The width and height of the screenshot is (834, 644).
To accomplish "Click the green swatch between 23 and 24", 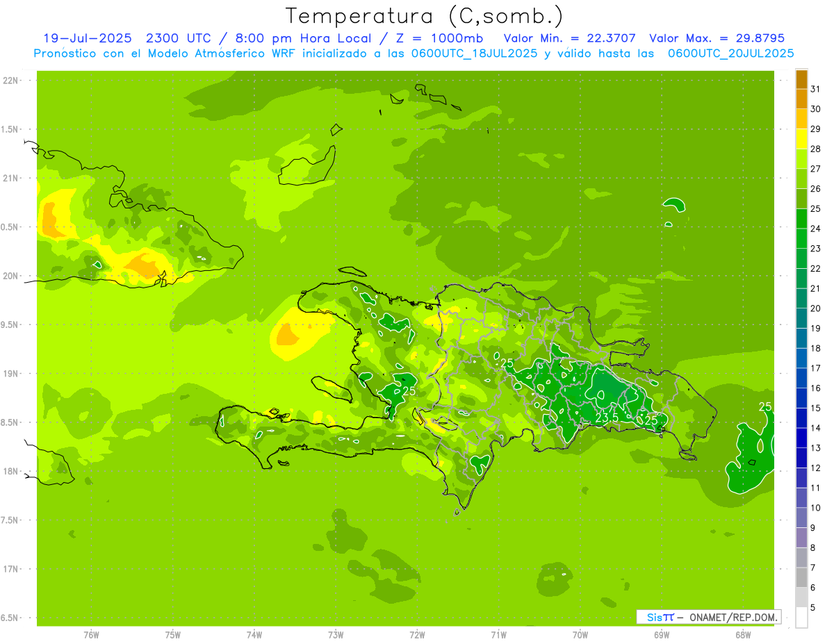I will pyautogui.click(x=801, y=238).
